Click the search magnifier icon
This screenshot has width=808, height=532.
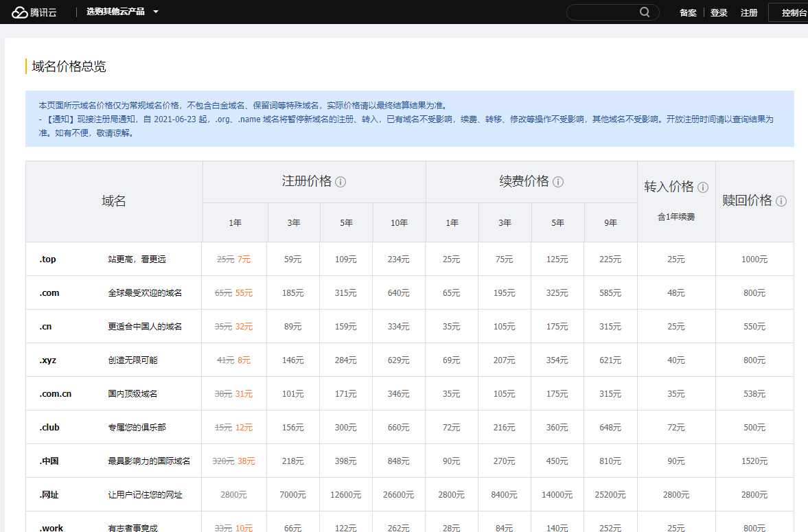pyautogui.click(x=645, y=12)
